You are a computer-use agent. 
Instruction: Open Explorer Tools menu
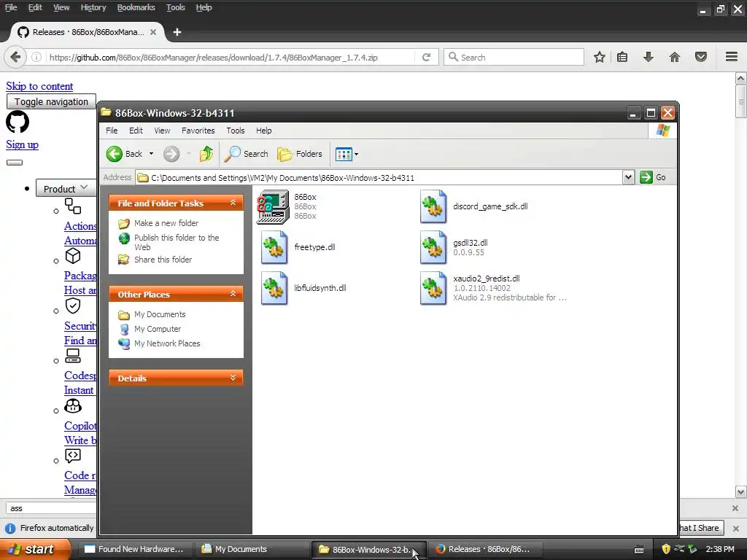[x=236, y=131]
